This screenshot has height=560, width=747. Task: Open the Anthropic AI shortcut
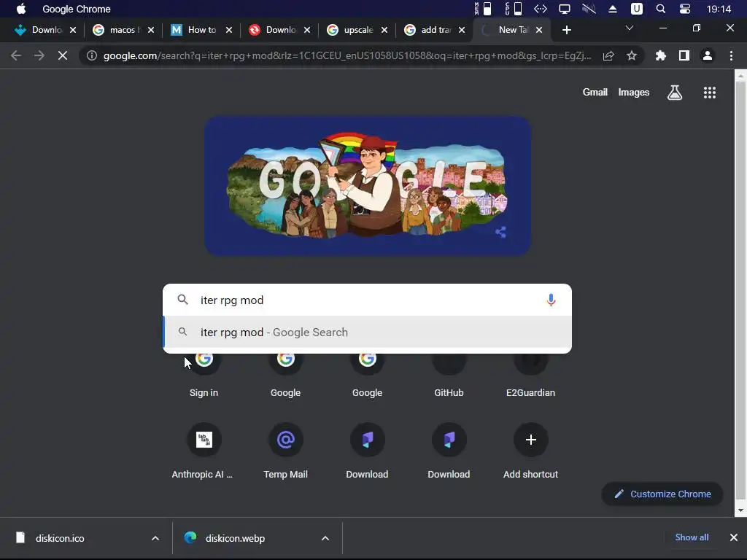(x=204, y=450)
